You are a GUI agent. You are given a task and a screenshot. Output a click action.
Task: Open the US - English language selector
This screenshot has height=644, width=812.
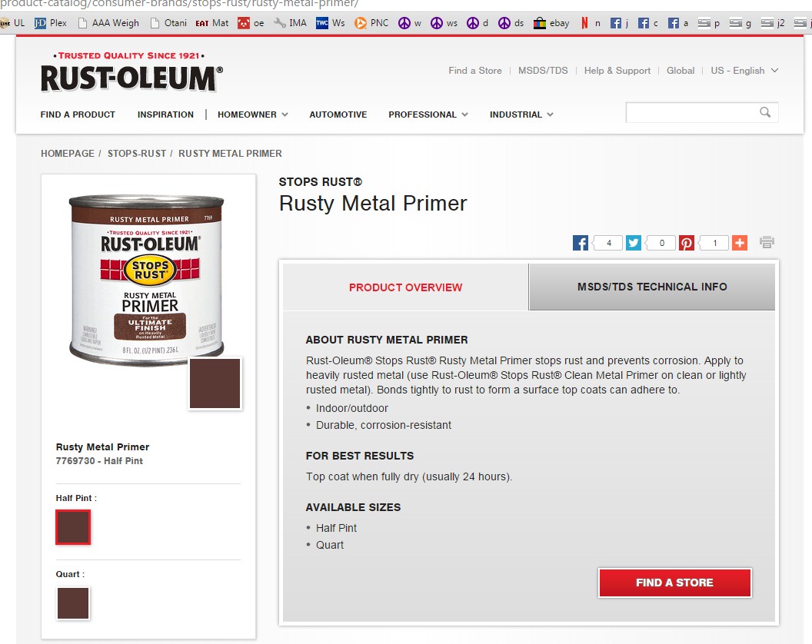click(x=744, y=71)
